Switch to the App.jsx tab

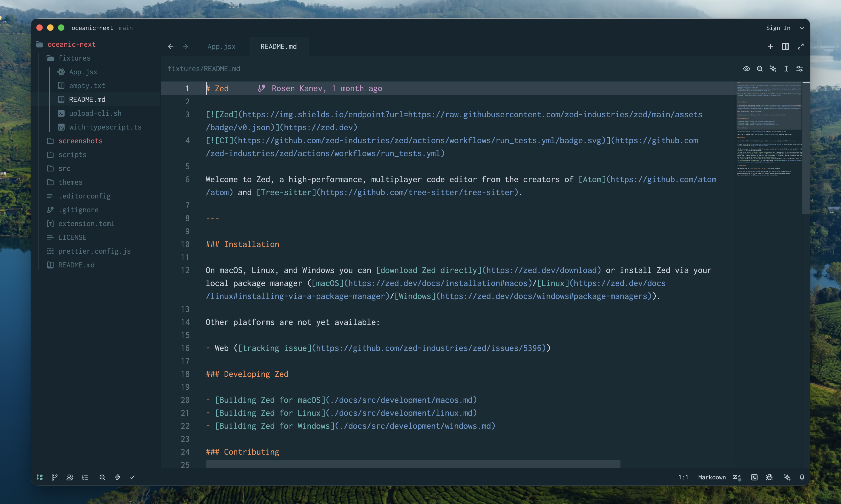pos(222,47)
